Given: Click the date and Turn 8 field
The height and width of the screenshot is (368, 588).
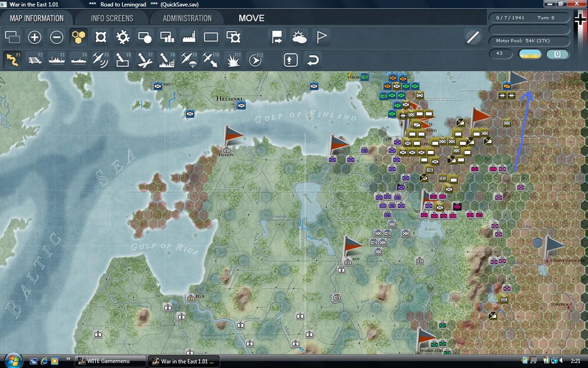Looking at the screenshot, I should pyautogui.click(x=529, y=17).
